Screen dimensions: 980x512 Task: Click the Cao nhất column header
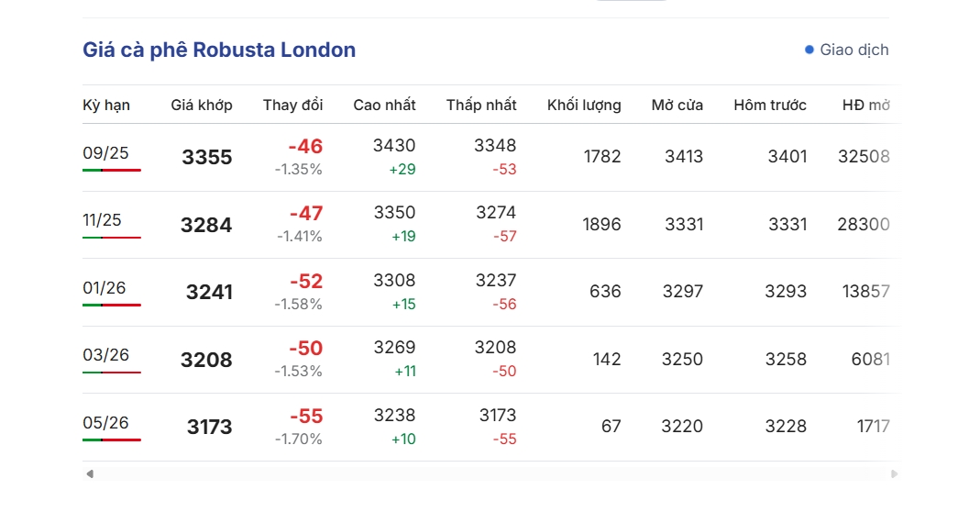(x=384, y=106)
